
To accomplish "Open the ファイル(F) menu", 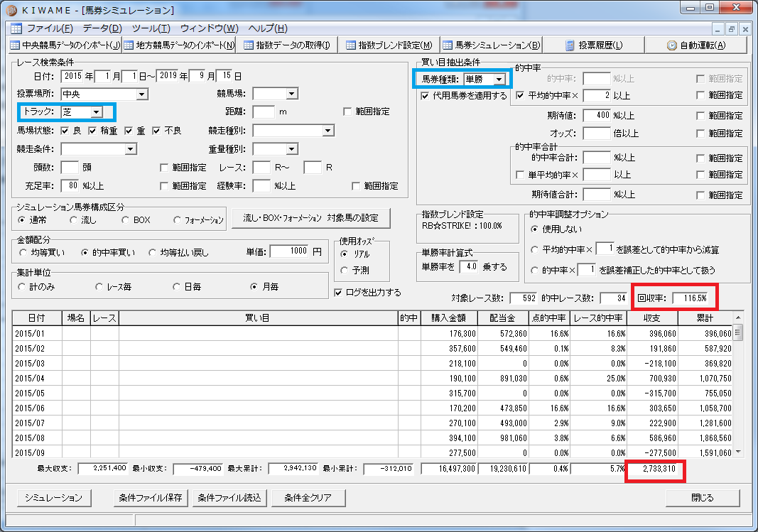I will pos(50,28).
